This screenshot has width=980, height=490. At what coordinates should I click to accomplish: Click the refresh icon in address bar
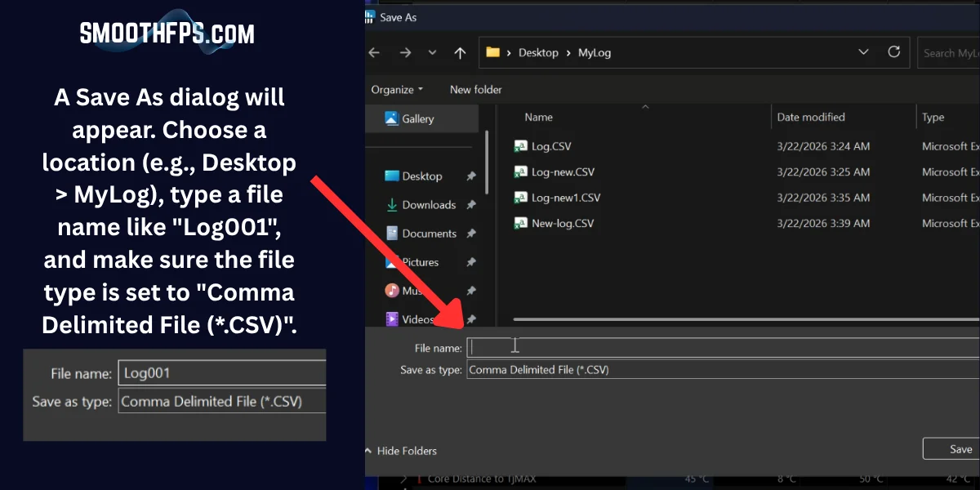point(894,51)
